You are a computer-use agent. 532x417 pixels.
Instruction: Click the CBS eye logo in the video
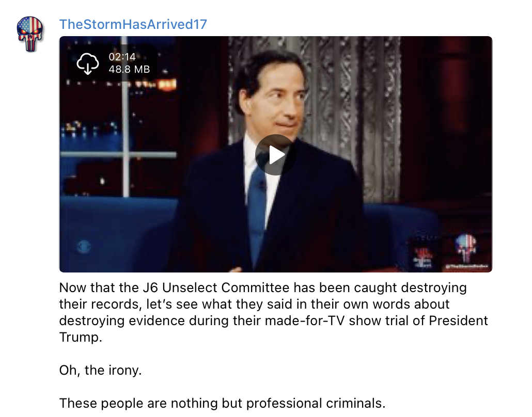coord(84,247)
